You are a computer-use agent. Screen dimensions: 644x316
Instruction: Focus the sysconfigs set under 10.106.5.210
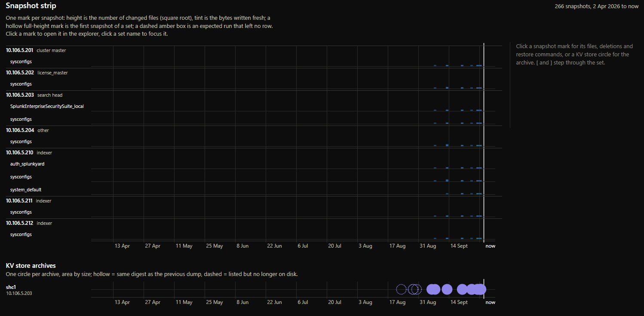pos(21,177)
